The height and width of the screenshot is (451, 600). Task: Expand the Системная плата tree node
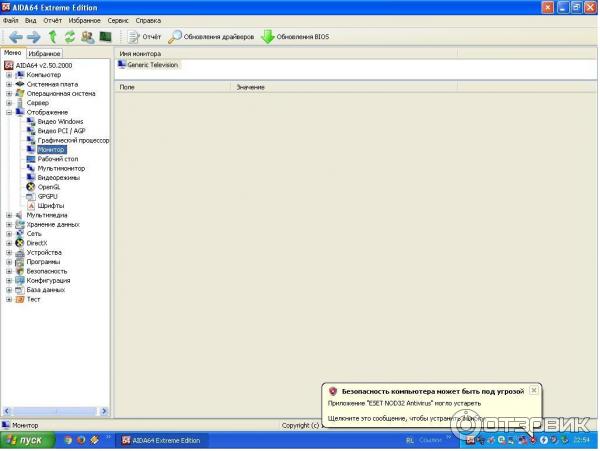[x=9, y=84]
